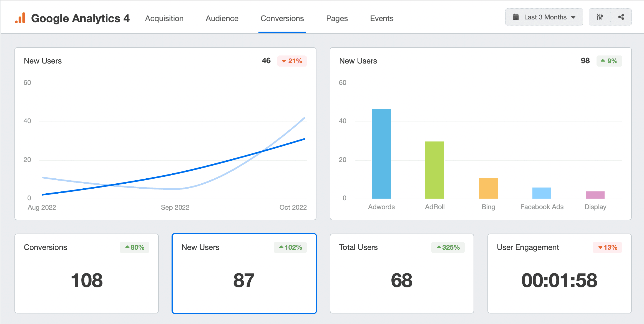Click the calendar icon in date selector

pos(515,17)
